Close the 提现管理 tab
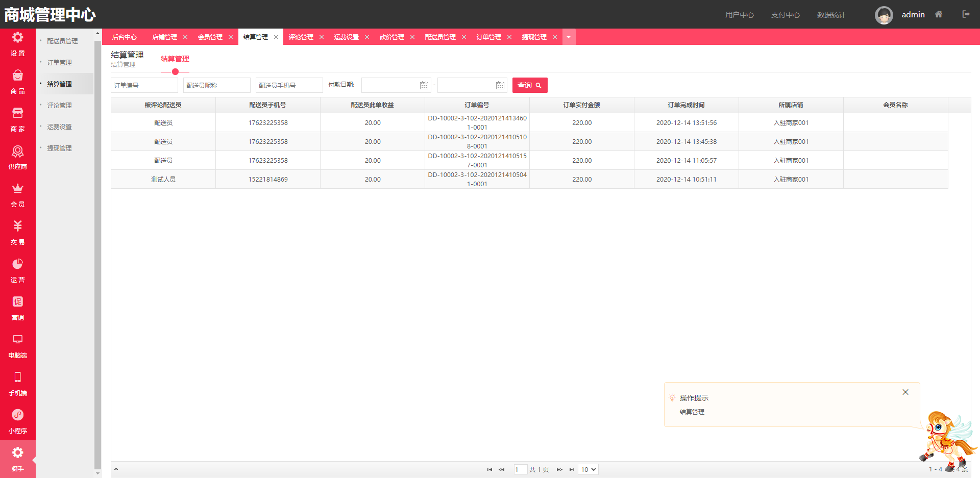Screen dimensions: 980x478 555,37
